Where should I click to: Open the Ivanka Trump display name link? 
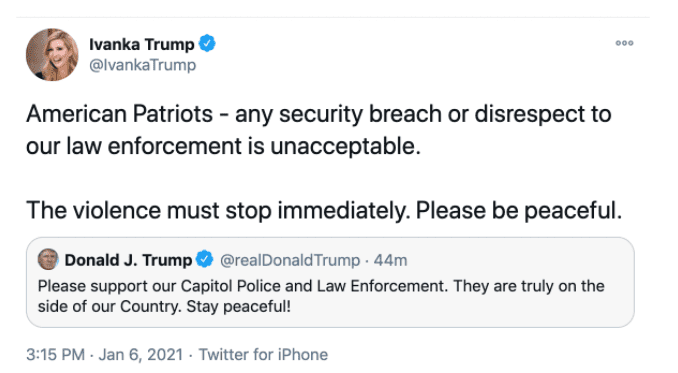pos(142,44)
